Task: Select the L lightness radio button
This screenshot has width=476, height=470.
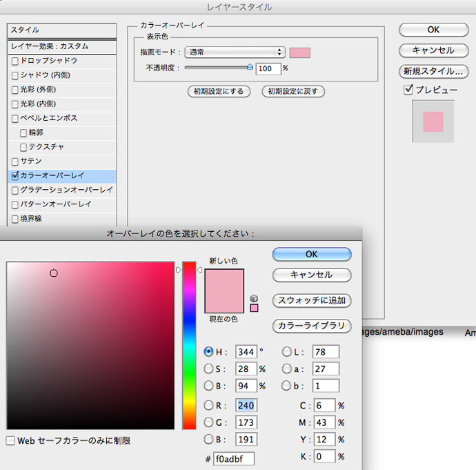Action: tap(286, 351)
